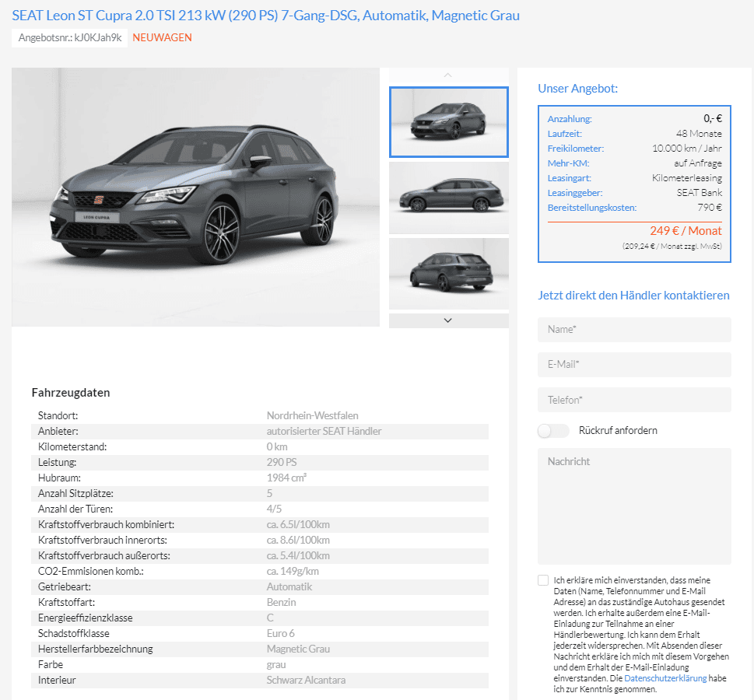Click the 4/5 Anzahl der Türen value
The width and height of the screenshot is (754, 700).
pyautogui.click(x=274, y=509)
